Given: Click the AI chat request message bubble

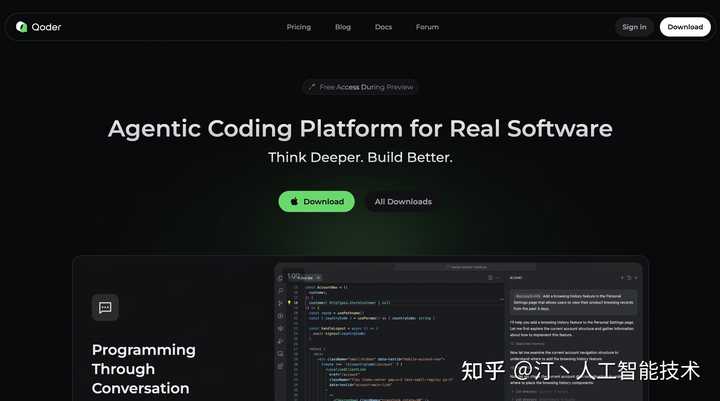Looking at the screenshot, I should [573, 301].
